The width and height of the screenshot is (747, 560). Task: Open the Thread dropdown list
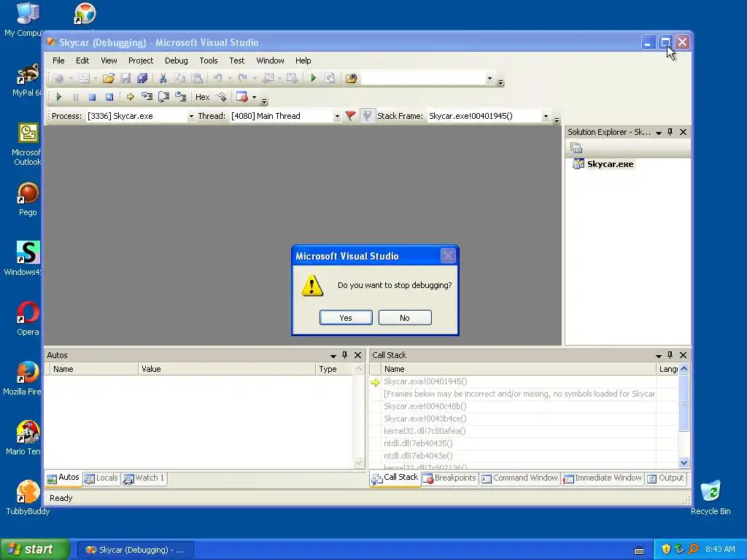click(337, 116)
